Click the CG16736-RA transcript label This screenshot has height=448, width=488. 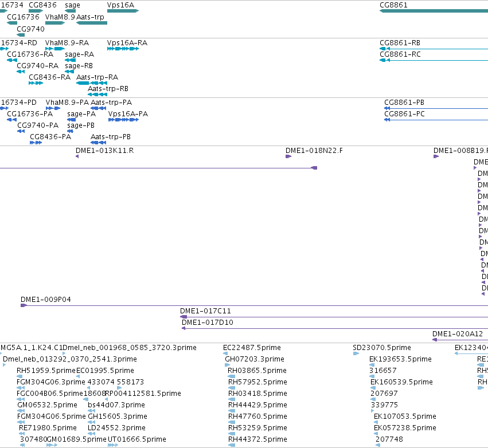[30, 54]
